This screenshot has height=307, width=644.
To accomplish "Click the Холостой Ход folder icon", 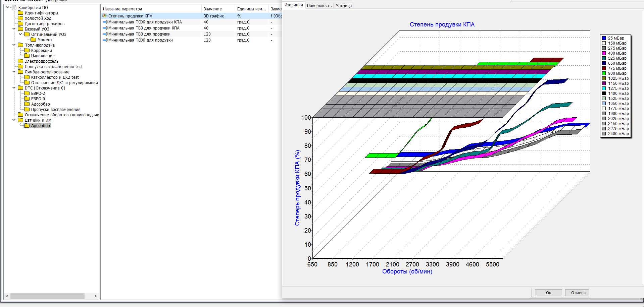I will [x=20, y=18].
